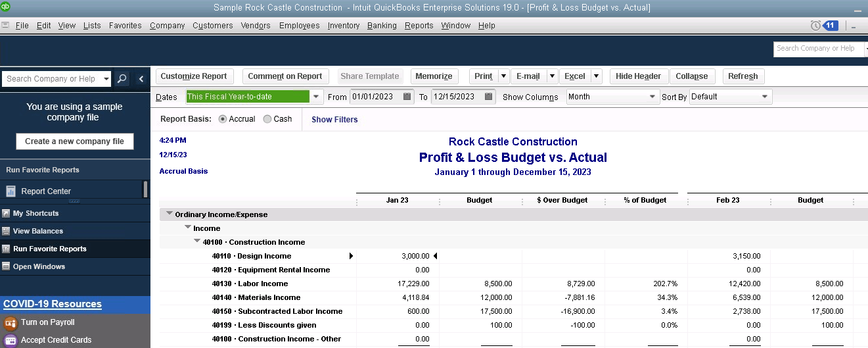The height and width of the screenshot is (348, 868).
Task: Click the Show Filters link
Action: point(334,120)
